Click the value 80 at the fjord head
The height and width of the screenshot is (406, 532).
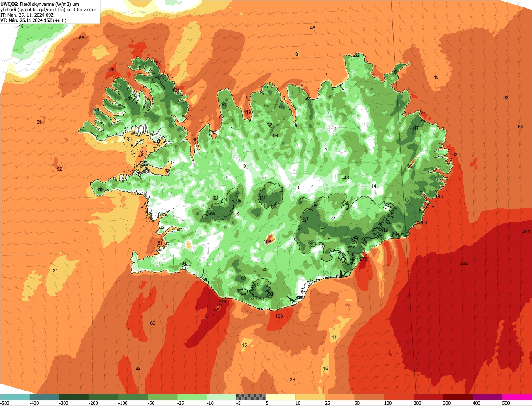[x=195, y=140]
